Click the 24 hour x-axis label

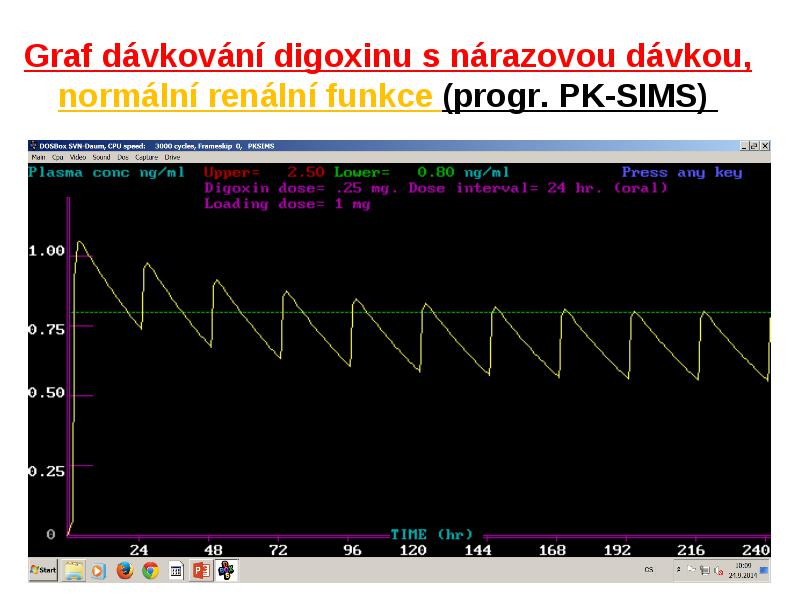click(x=139, y=551)
